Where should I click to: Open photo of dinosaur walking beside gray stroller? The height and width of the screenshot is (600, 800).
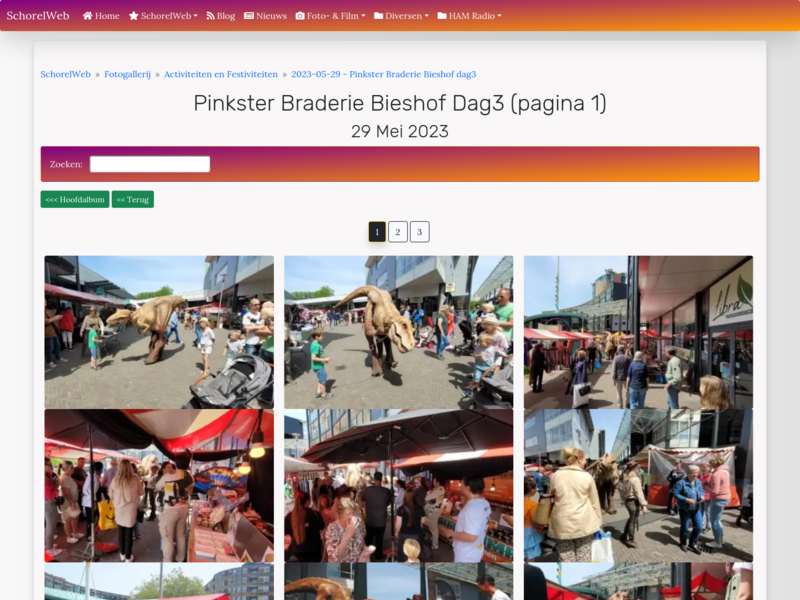(159, 332)
